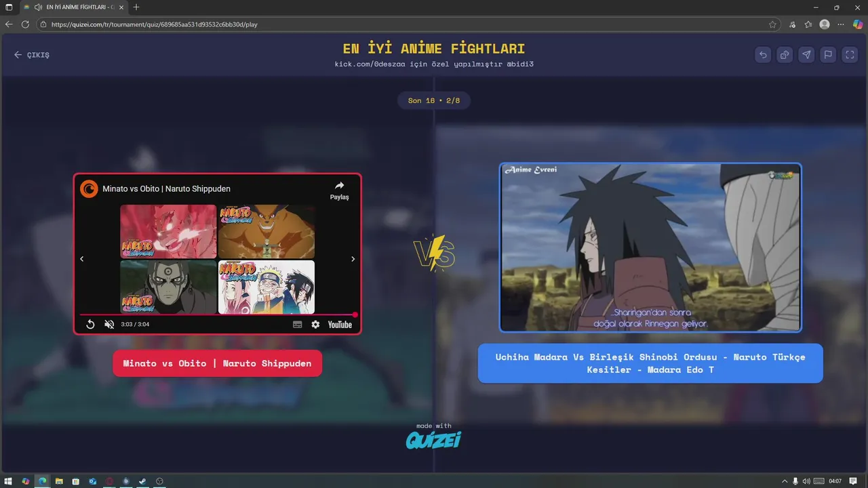The width and height of the screenshot is (868, 488).
Task: Open the 04:07 taskbar clock
Action: click(835, 481)
